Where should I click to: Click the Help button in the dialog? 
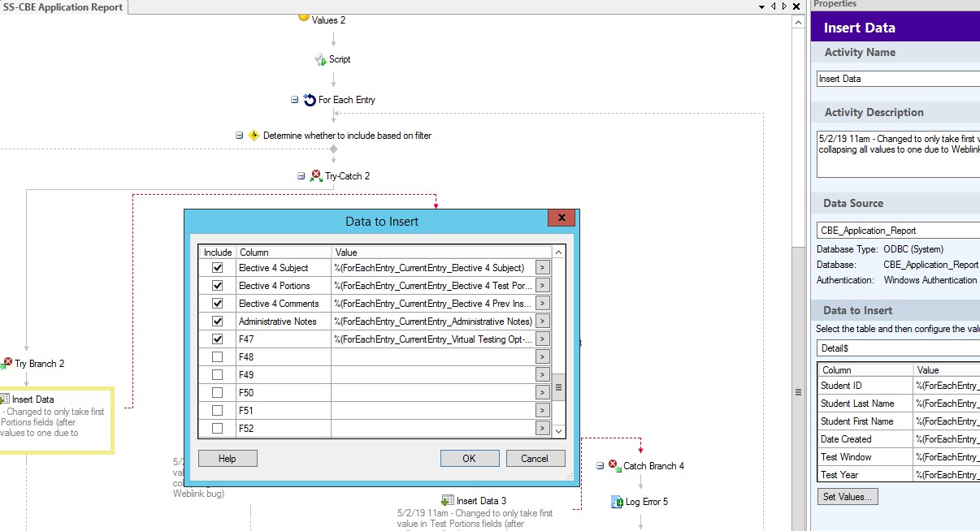(x=228, y=459)
